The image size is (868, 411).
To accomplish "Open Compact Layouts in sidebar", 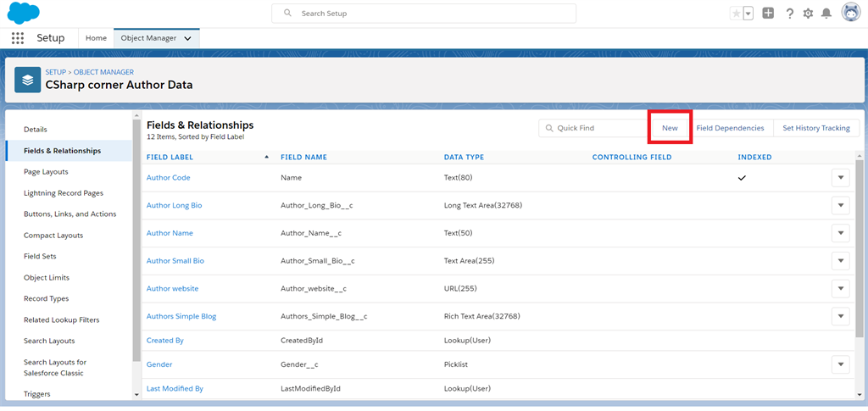I will pyautogui.click(x=53, y=235).
